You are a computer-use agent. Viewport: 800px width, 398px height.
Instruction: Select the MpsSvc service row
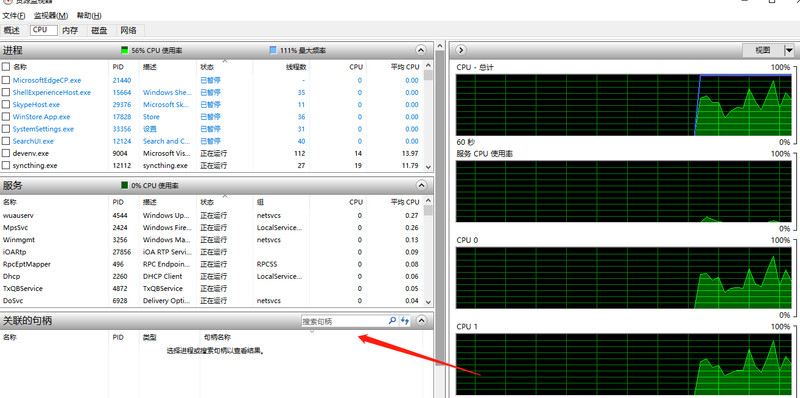[x=212, y=228]
